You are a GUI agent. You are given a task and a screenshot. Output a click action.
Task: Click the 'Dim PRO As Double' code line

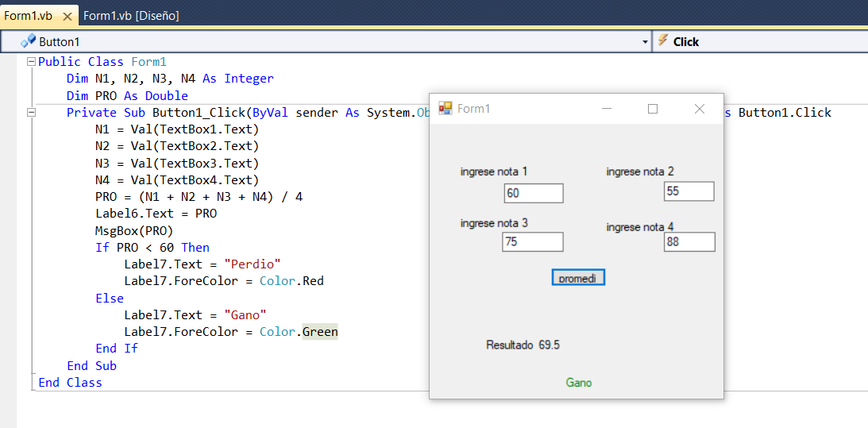pos(127,96)
